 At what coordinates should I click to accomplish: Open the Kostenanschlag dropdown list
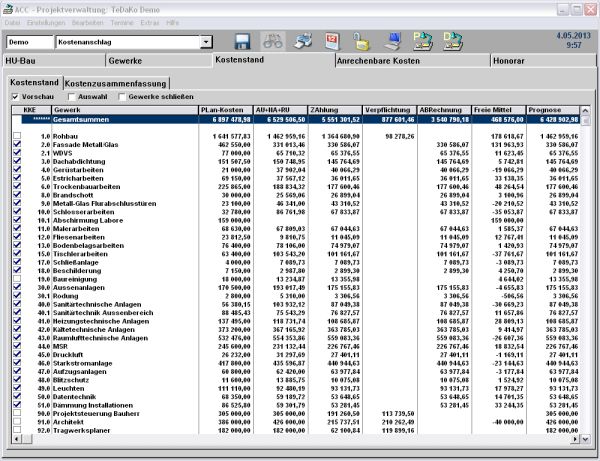tap(206, 43)
